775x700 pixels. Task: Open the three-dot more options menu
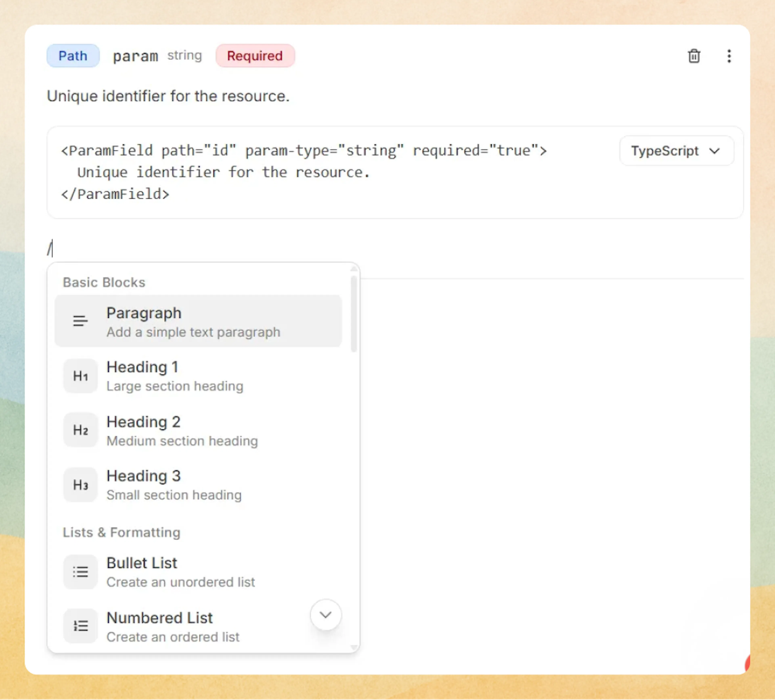[x=729, y=56]
